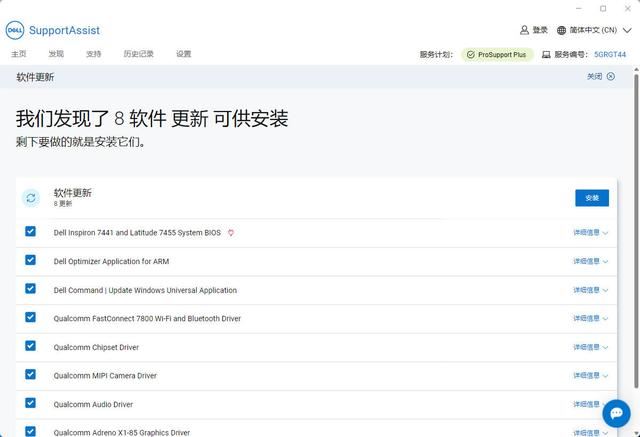
Task: Click 'Qualcomm Adreno X1-85 Graphics Driver' text
Action: coord(122,433)
